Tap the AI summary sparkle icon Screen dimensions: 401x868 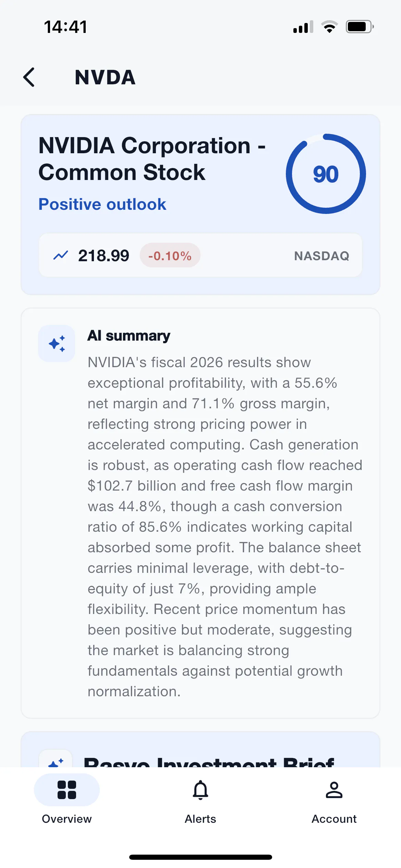click(x=57, y=343)
